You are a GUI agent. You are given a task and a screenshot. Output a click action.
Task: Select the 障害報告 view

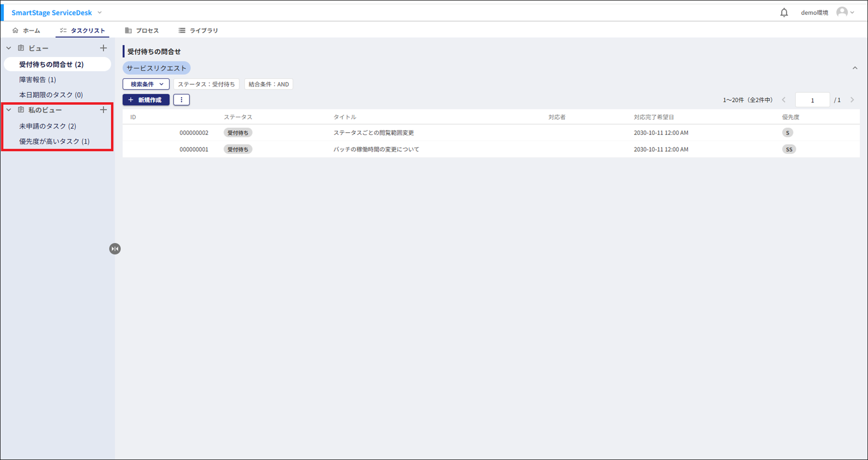click(x=37, y=80)
